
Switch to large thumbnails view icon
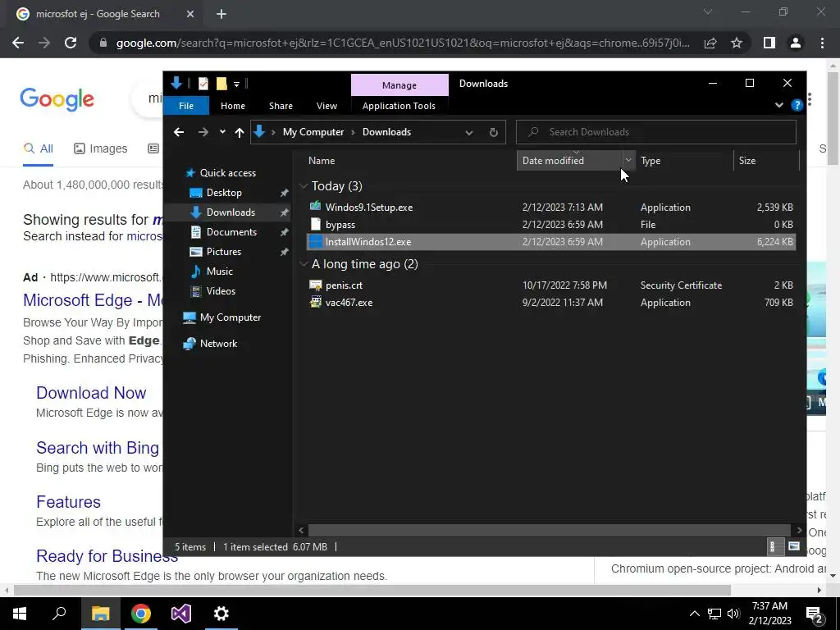793,546
